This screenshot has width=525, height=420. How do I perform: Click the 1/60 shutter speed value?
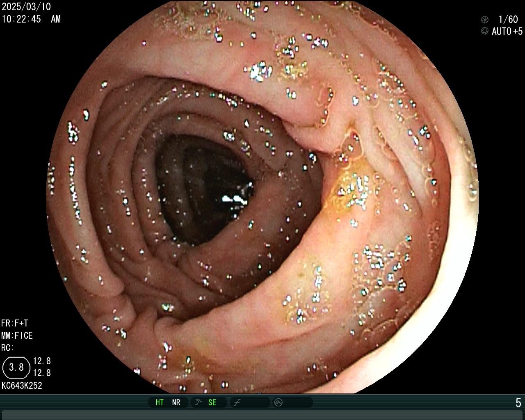tap(508, 19)
